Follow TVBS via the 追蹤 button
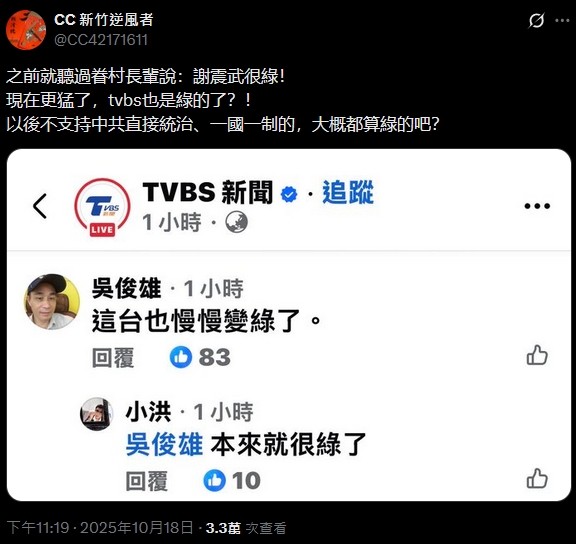Image resolution: width=576 pixels, height=544 pixels. [348, 192]
